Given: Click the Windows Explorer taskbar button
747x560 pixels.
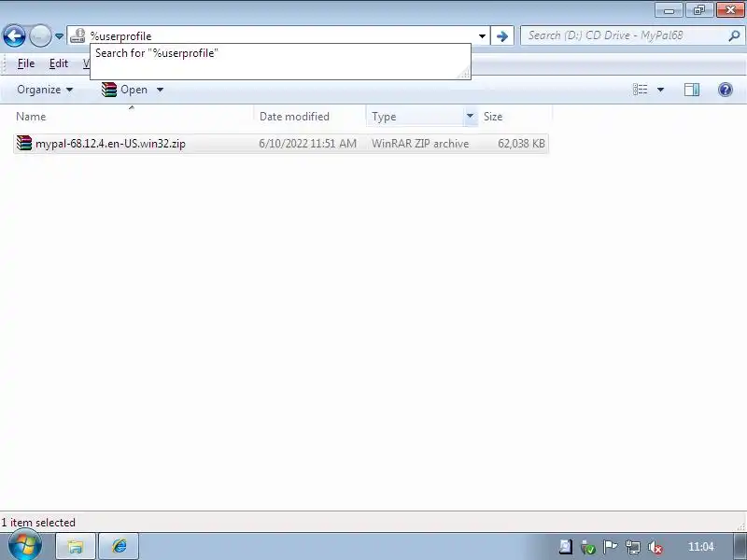Looking at the screenshot, I should coord(76,546).
